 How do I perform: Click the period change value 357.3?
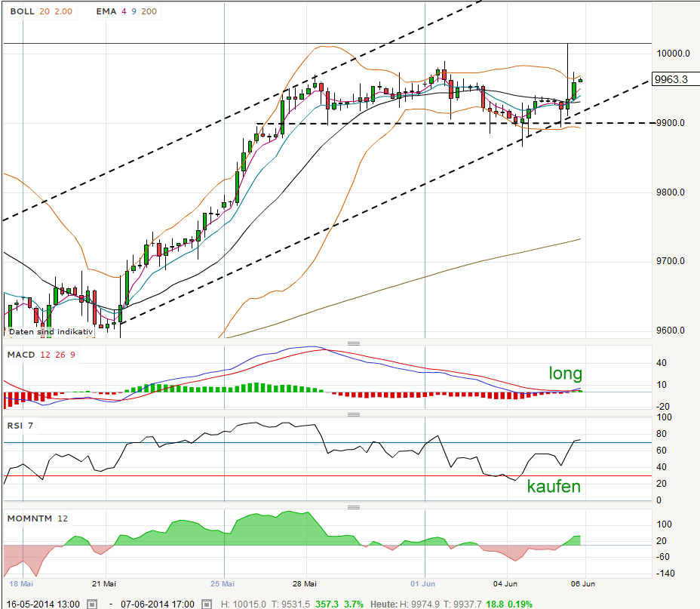(327, 604)
